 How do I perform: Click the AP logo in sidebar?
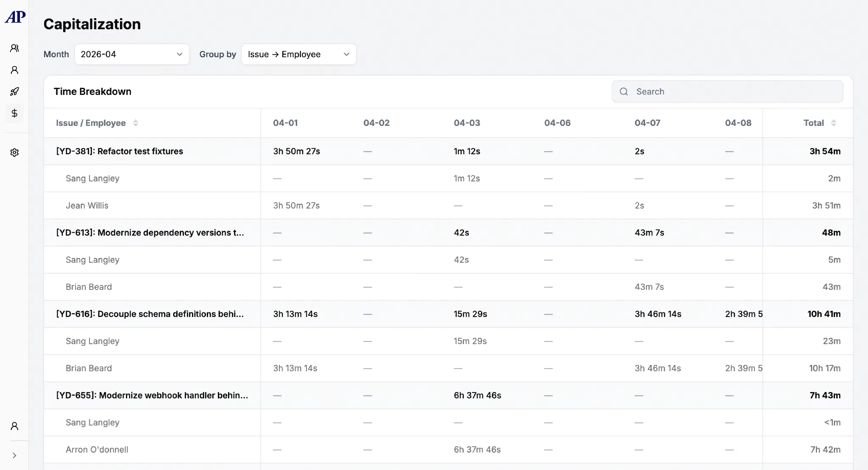click(15, 17)
